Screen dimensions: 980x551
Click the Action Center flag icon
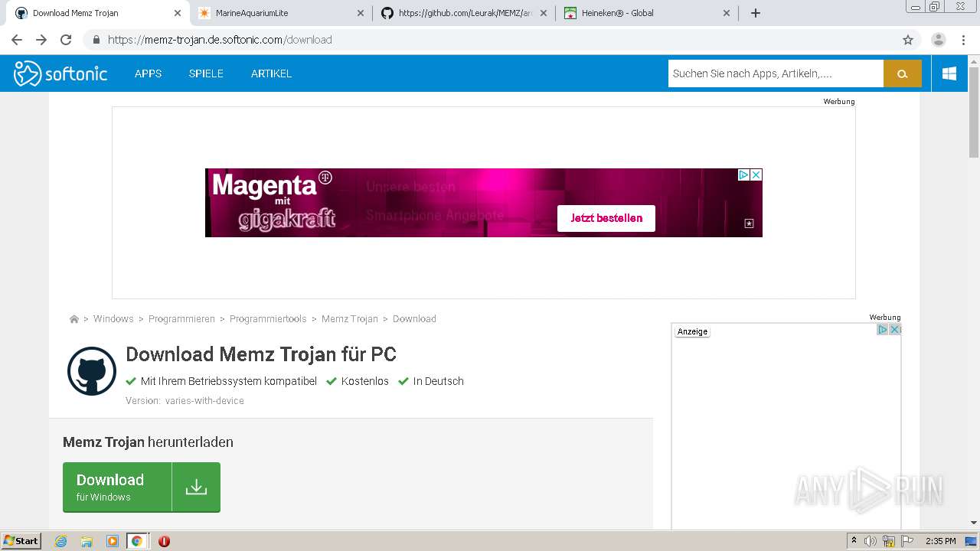coord(907,541)
